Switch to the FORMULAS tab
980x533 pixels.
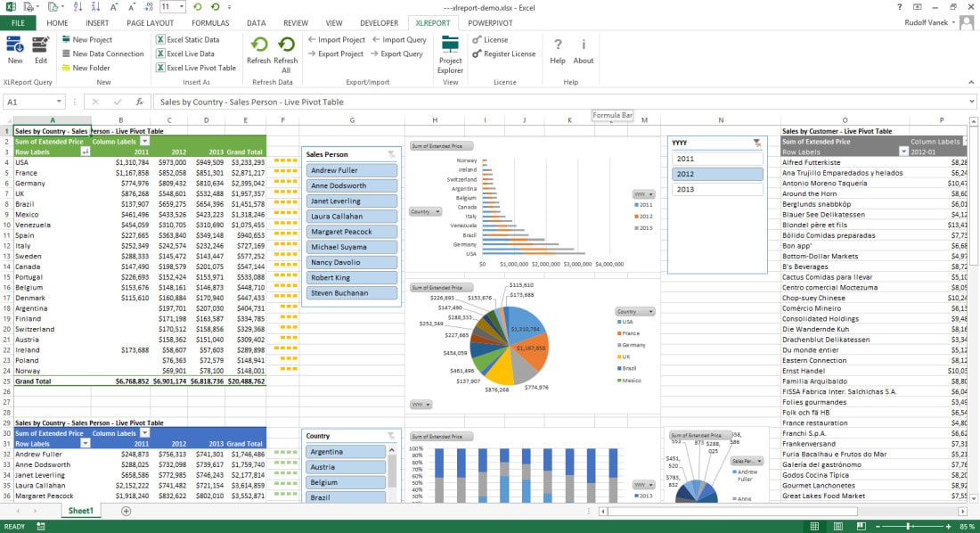point(210,23)
